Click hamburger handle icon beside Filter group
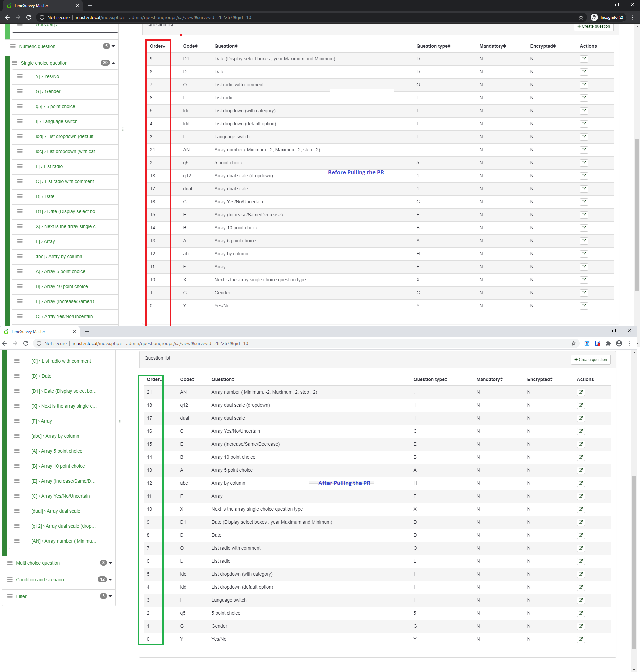Viewport: 640px width, 672px height. (x=10, y=596)
